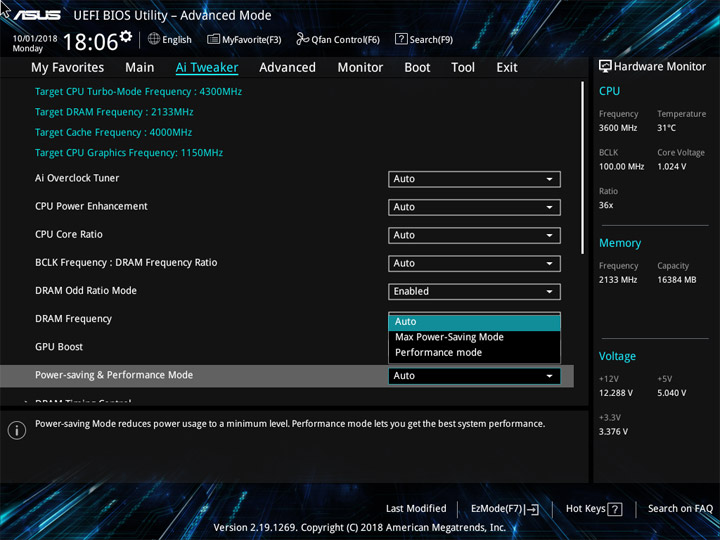Click English language selector
720x540 pixels.
[x=177, y=39]
